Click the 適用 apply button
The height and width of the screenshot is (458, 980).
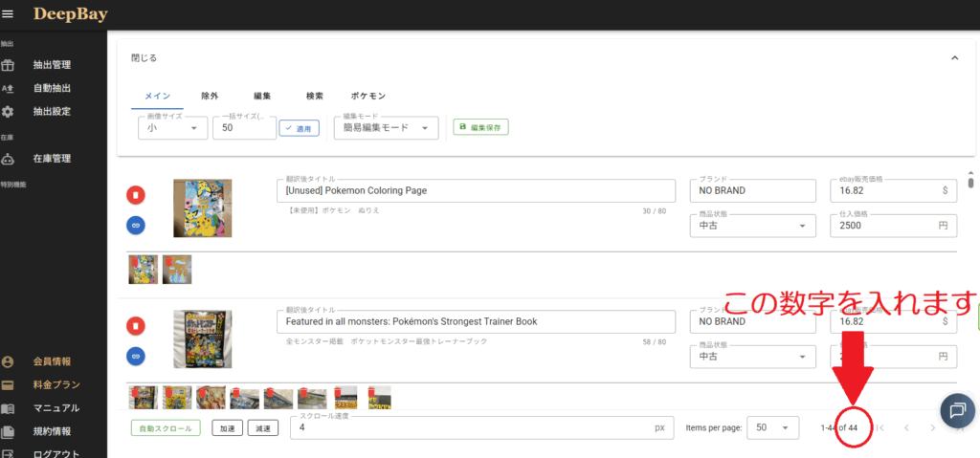coord(299,128)
